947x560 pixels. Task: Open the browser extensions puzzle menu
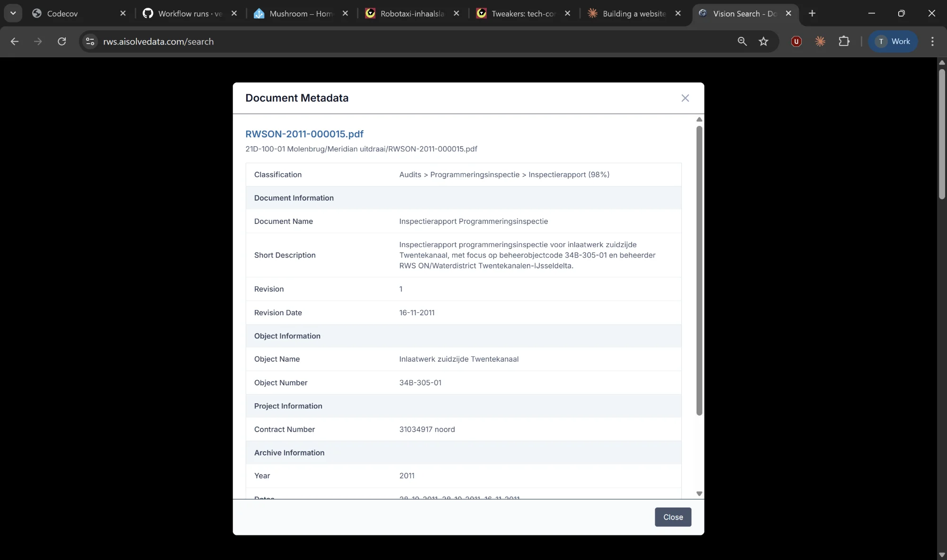[x=845, y=41]
